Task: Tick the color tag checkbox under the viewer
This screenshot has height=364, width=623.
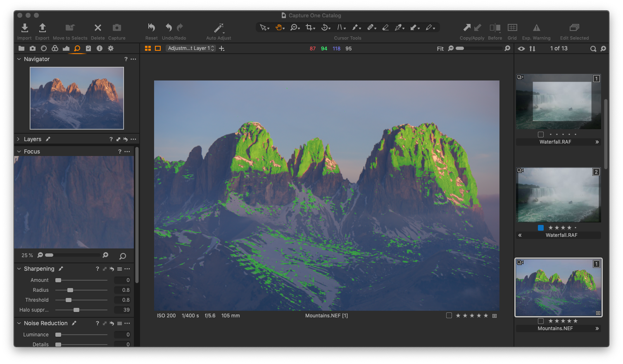Action: tap(449, 316)
